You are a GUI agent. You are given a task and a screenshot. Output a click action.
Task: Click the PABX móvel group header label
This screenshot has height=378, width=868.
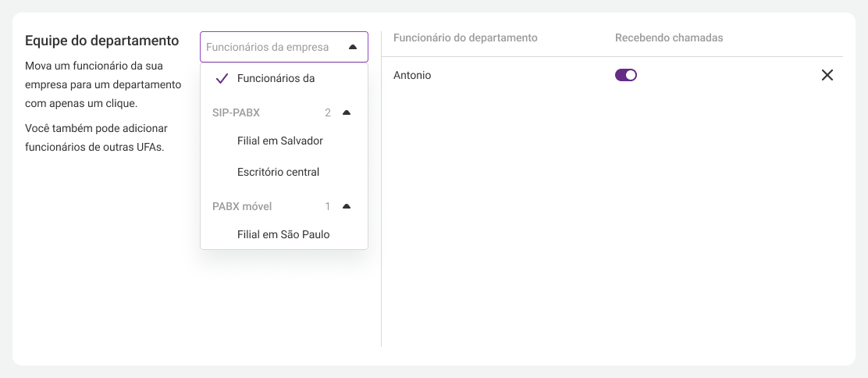click(x=242, y=206)
